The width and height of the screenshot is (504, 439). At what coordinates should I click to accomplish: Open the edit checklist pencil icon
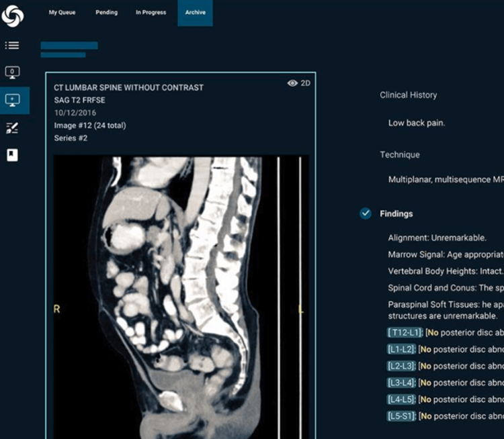[x=12, y=128]
